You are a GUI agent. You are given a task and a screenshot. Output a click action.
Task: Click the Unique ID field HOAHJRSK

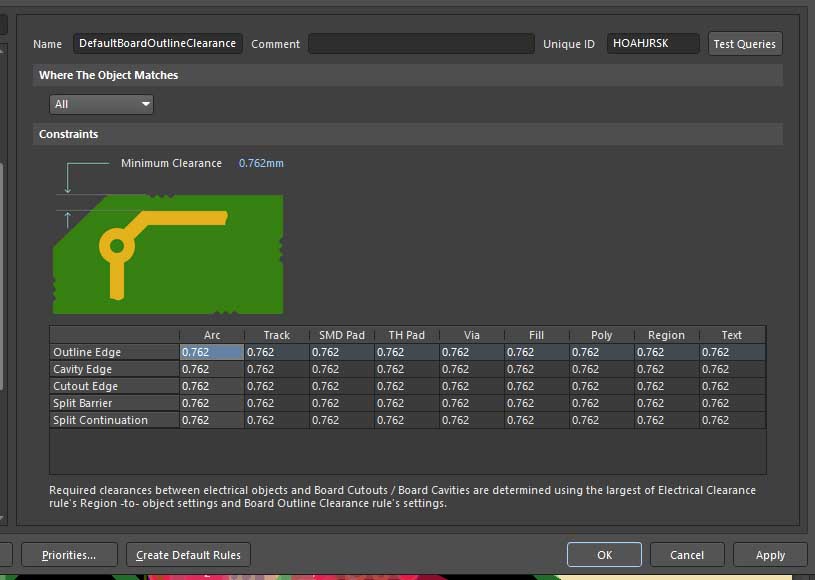coord(653,44)
